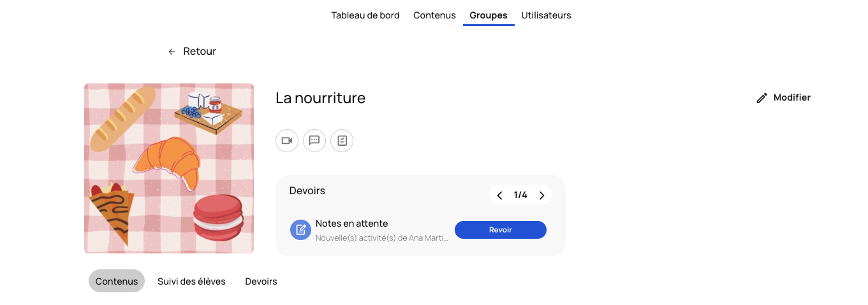Screen dimensions: 868x305
Task: Select the Contenus pill tab
Action: pos(117,281)
